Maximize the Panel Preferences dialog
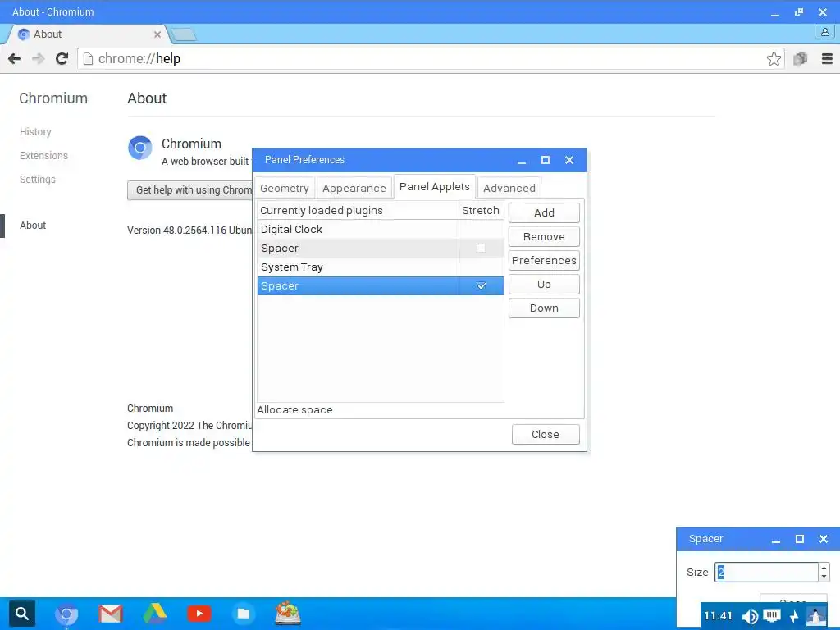The height and width of the screenshot is (630, 840). (x=546, y=160)
